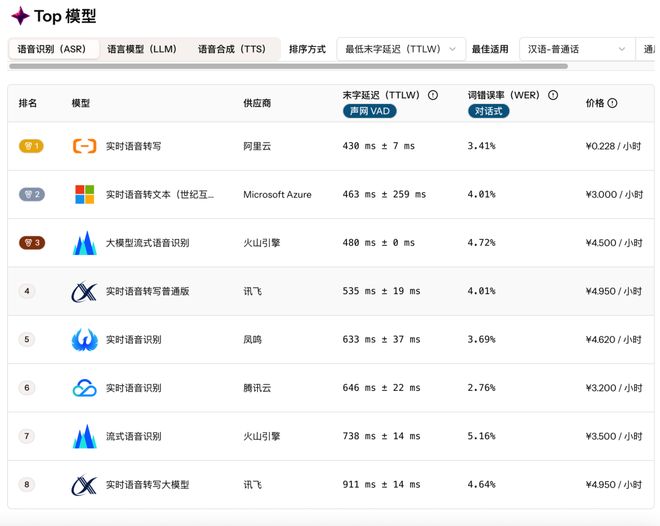Click the iFlytek logo in rank 4 row
660x526 pixels.
(84, 291)
